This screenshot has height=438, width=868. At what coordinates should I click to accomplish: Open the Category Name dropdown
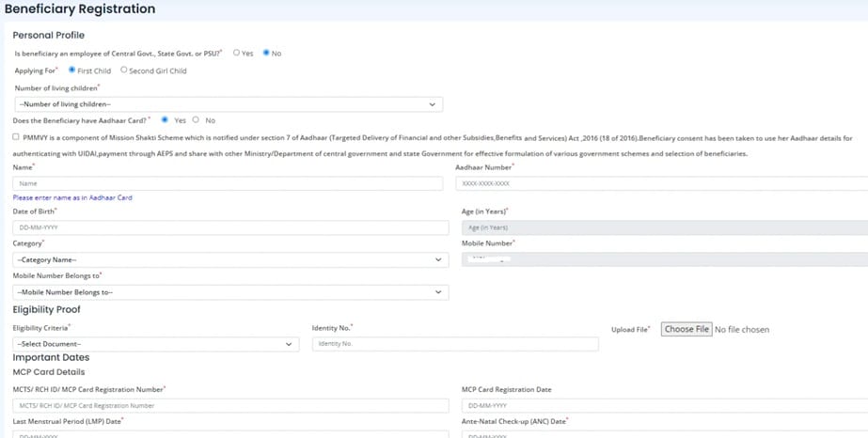(x=230, y=260)
